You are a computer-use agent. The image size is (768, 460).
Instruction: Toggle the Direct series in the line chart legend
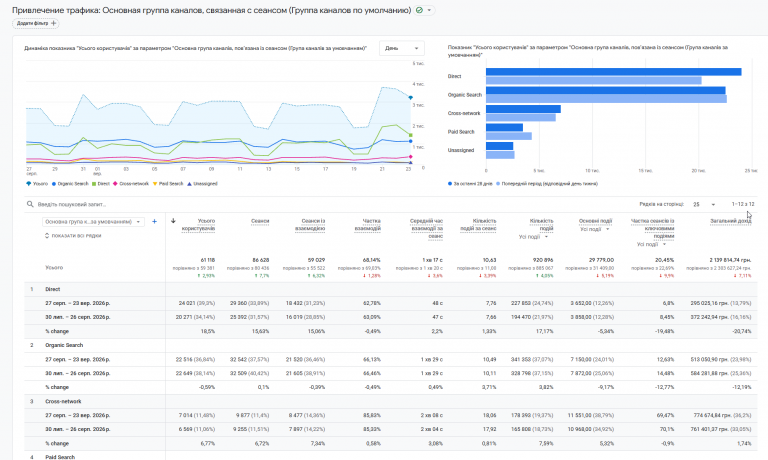click(101, 184)
